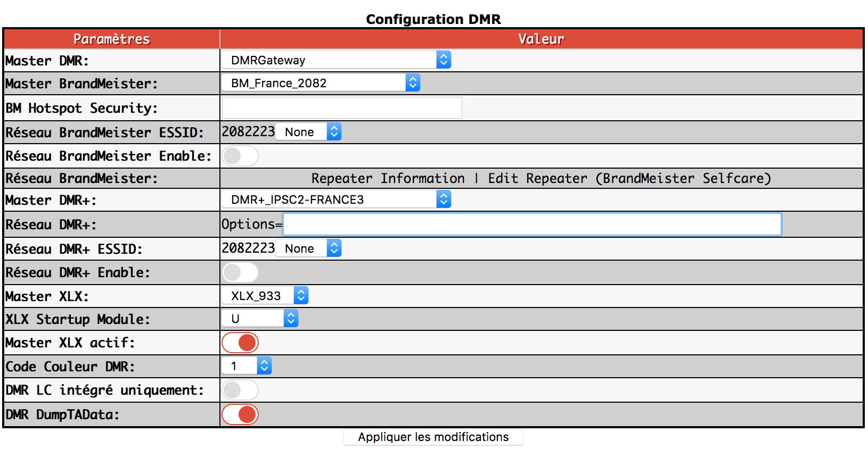Click the Master XLX: label
Viewport: 868px width, 449px height.
coord(47,296)
